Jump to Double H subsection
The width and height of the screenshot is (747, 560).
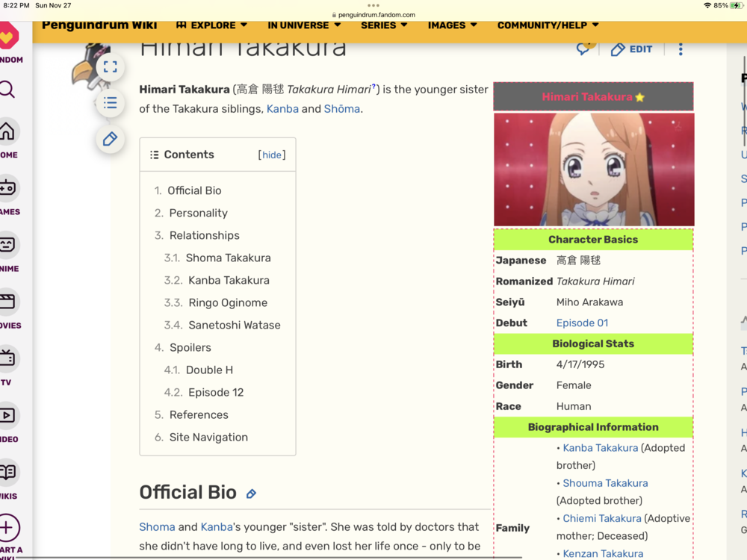pyautogui.click(x=209, y=370)
